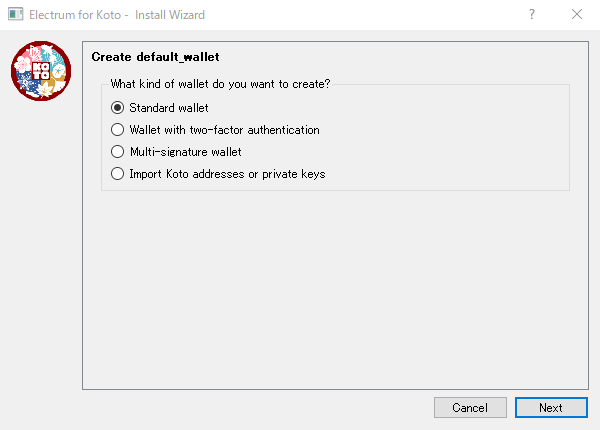Click the Koto circular logo image

(41, 71)
